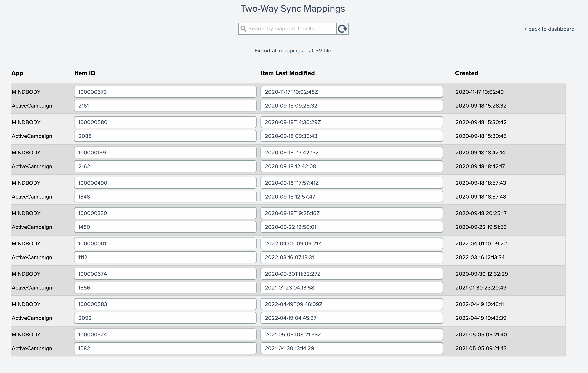Viewport: 588px width, 373px height.
Task: Click the Item Last Modified column header
Action: [x=287, y=73]
